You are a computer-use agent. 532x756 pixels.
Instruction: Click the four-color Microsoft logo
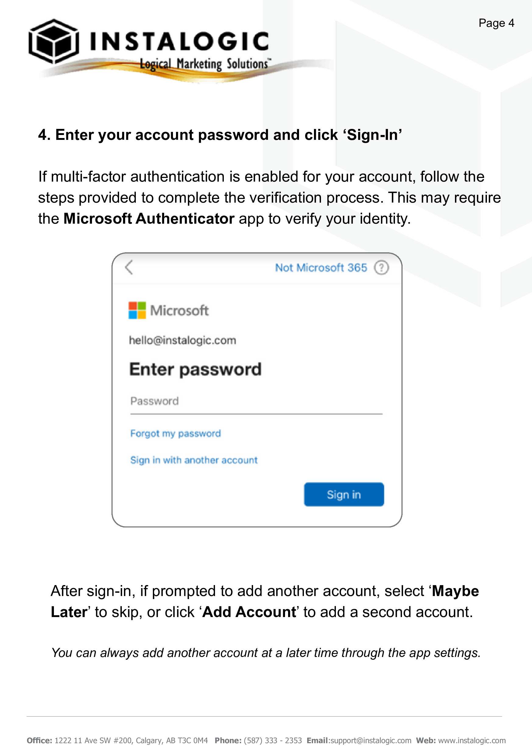pos(137,310)
